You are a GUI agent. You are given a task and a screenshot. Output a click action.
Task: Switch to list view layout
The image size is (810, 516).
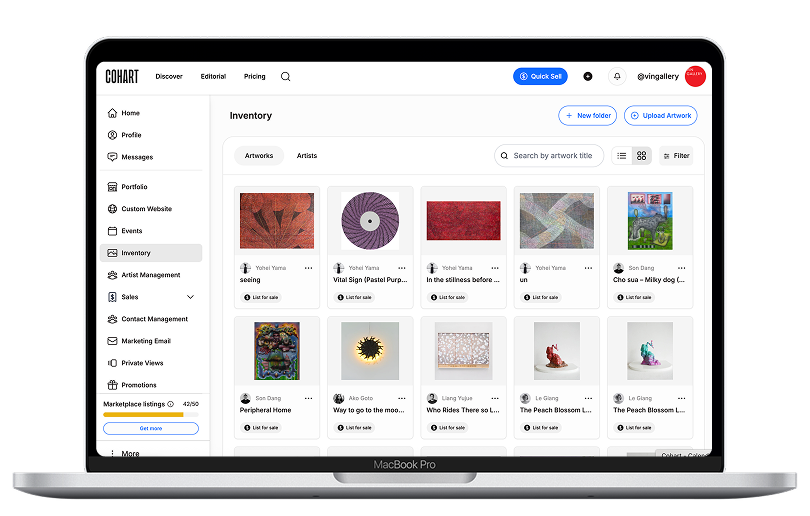point(622,156)
